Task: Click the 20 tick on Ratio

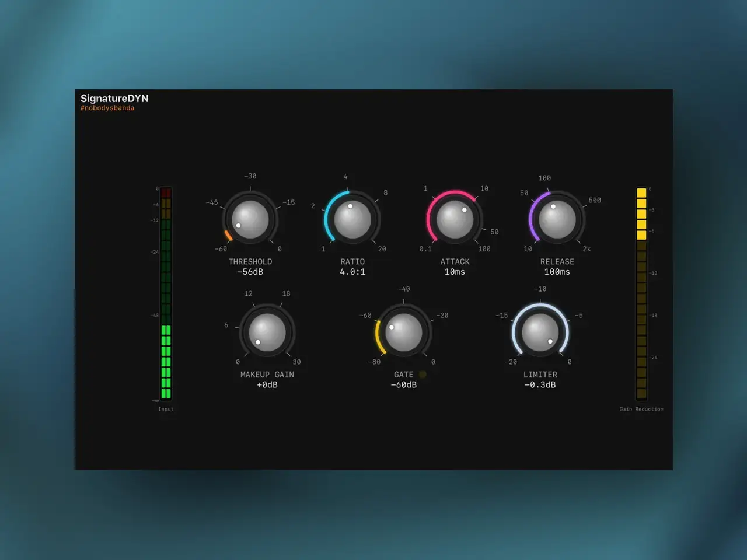Action: click(382, 249)
